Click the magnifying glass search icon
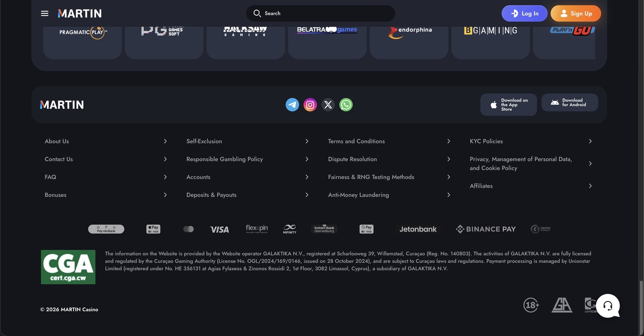The image size is (644, 336). coord(257,13)
